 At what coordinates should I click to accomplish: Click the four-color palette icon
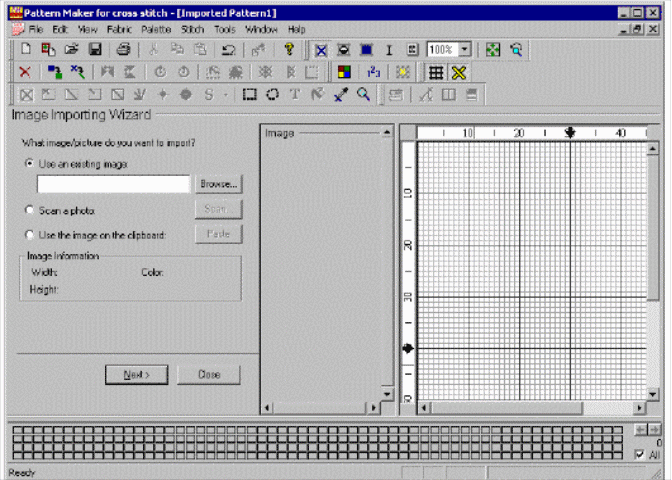point(344,72)
